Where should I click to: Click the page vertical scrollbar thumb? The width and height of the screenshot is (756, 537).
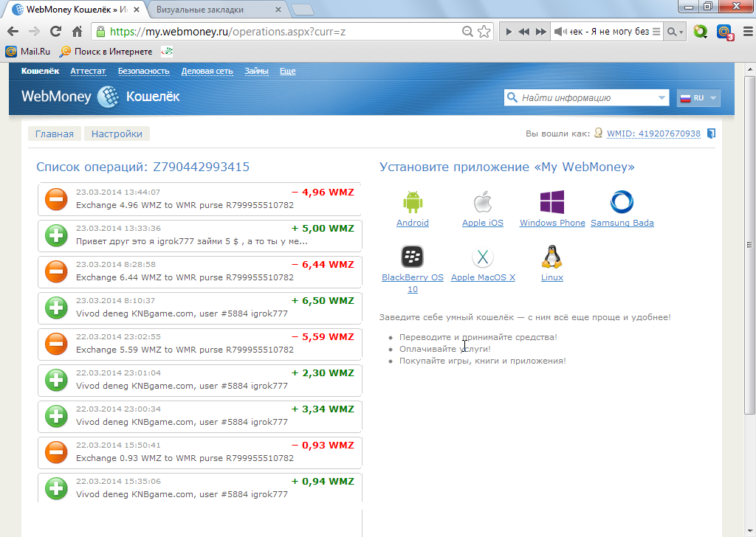749,245
